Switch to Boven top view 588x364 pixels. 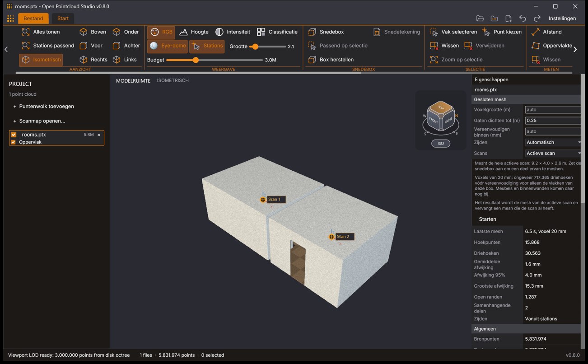93,32
